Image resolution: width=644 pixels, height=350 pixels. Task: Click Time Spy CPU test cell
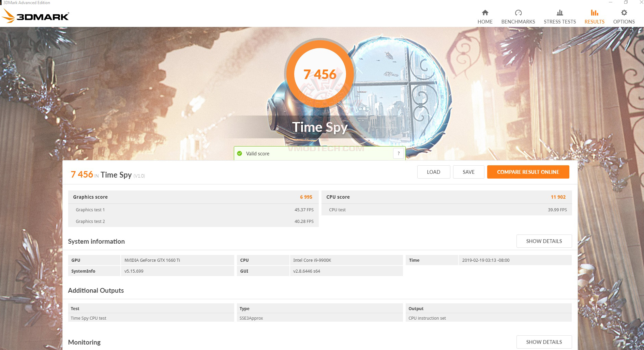click(x=151, y=318)
